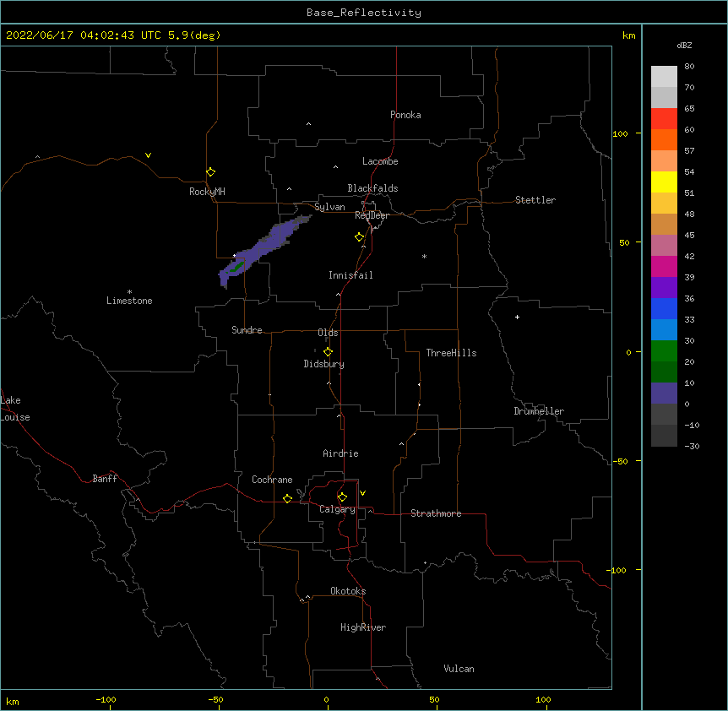Click the Okotoks town label
Screen dimensions: 728x711
coord(348,591)
